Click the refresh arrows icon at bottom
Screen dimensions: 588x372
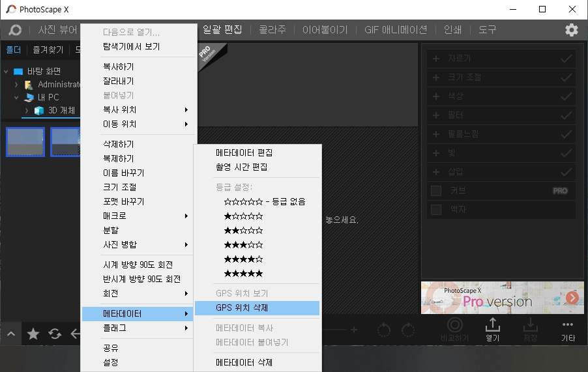click(x=55, y=334)
